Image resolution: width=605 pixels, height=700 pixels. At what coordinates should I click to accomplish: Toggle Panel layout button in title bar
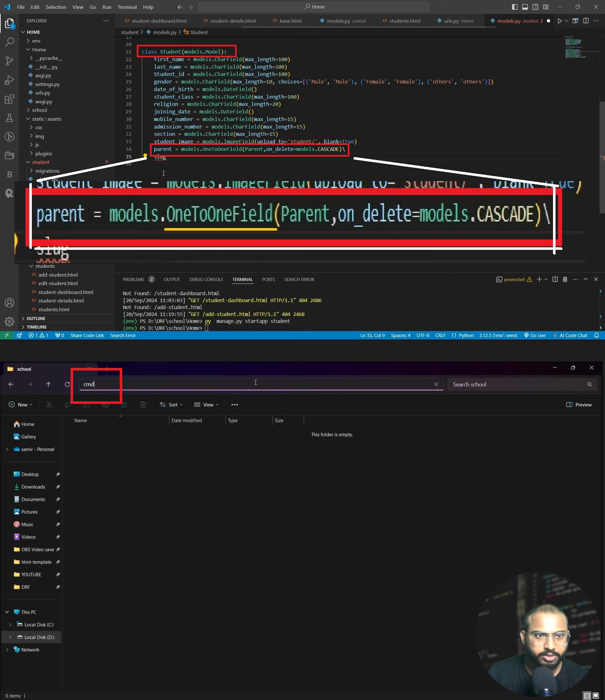[x=525, y=7]
